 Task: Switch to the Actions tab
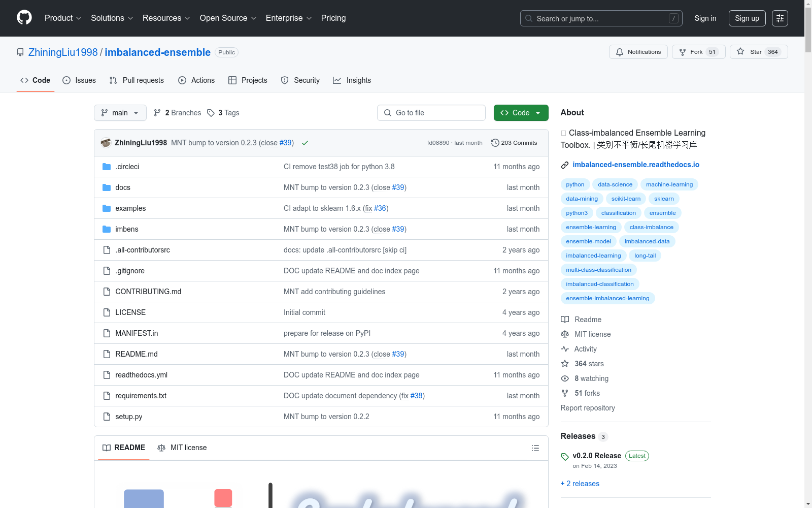pos(196,80)
